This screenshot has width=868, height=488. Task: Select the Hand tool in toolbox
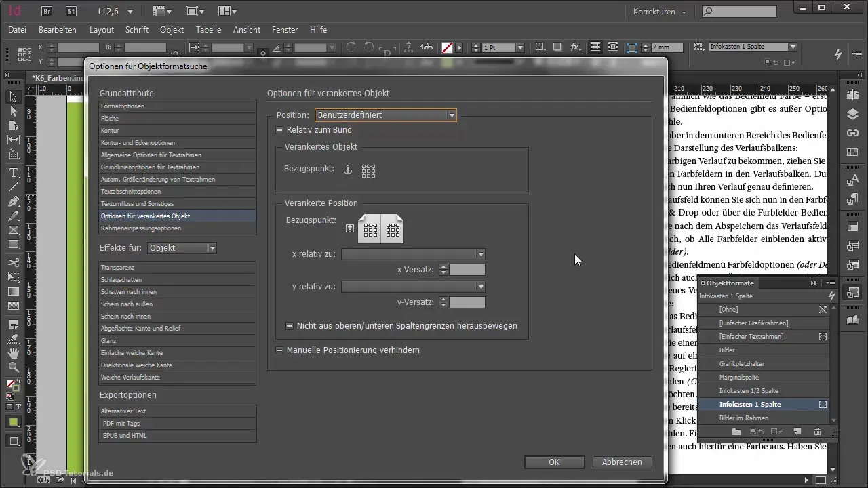(13, 352)
